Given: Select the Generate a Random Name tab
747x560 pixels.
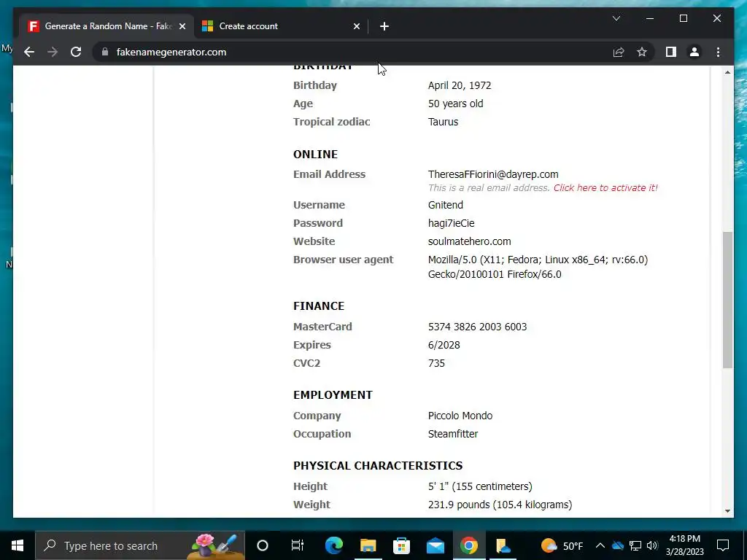Looking at the screenshot, I should pos(107,26).
